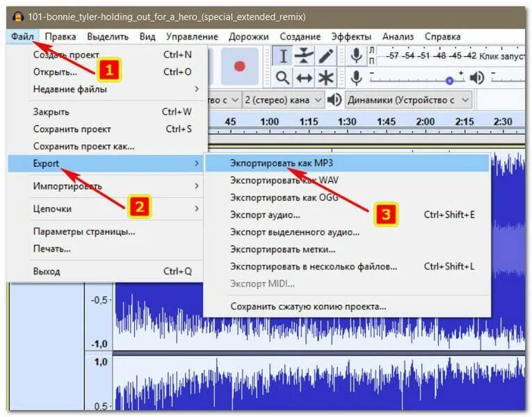The width and height of the screenshot is (532, 417).
Task: Click the Record button
Action: coord(239,66)
